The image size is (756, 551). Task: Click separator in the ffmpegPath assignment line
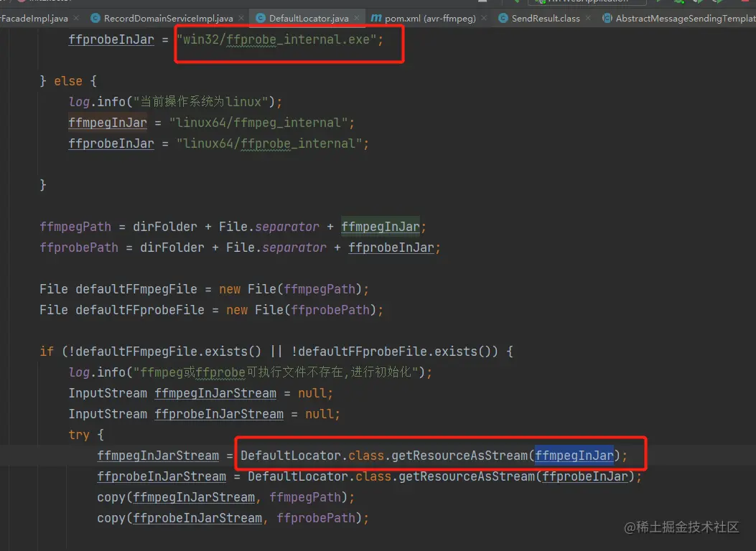(287, 227)
